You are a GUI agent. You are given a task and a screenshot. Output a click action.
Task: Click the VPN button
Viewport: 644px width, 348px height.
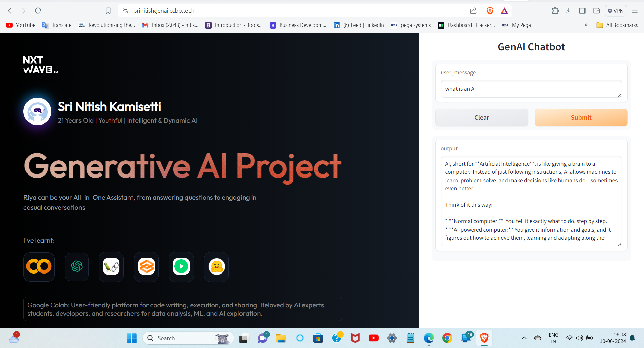[x=616, y=11]
